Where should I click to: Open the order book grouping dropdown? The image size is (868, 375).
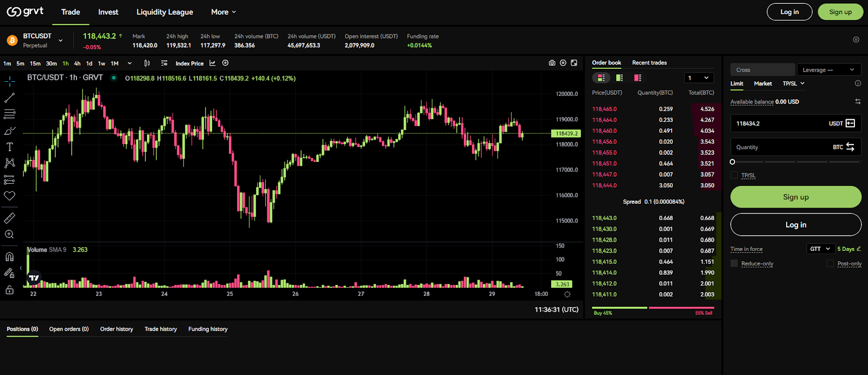pos(699,78)
